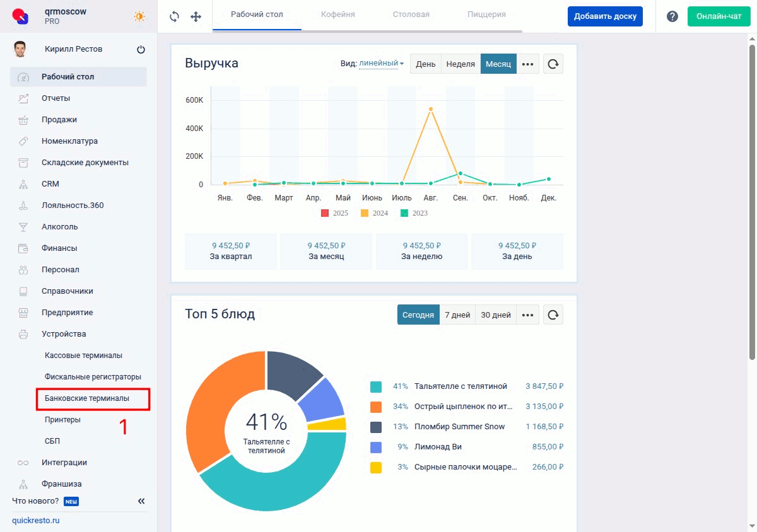Expand more options in Топ 5 блюд
This screenshot has width=757, height=532.
coord(528,315)
